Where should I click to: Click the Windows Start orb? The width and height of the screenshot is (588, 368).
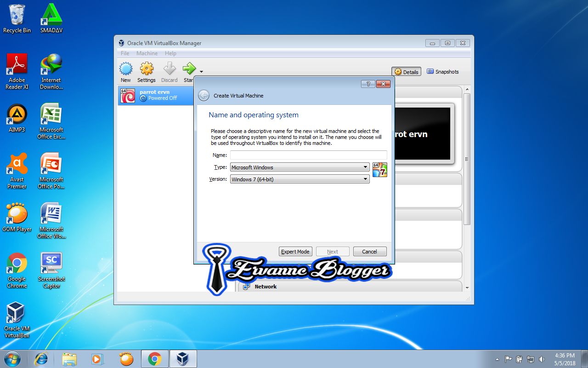click(x=12, y=359)
